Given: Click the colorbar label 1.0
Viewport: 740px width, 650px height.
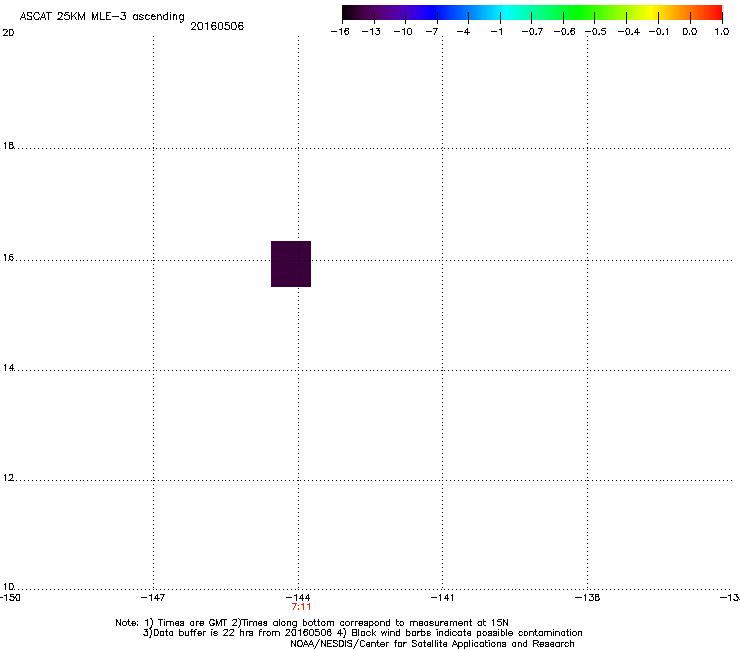Looking at the screenshot, I should pos(722,32).
